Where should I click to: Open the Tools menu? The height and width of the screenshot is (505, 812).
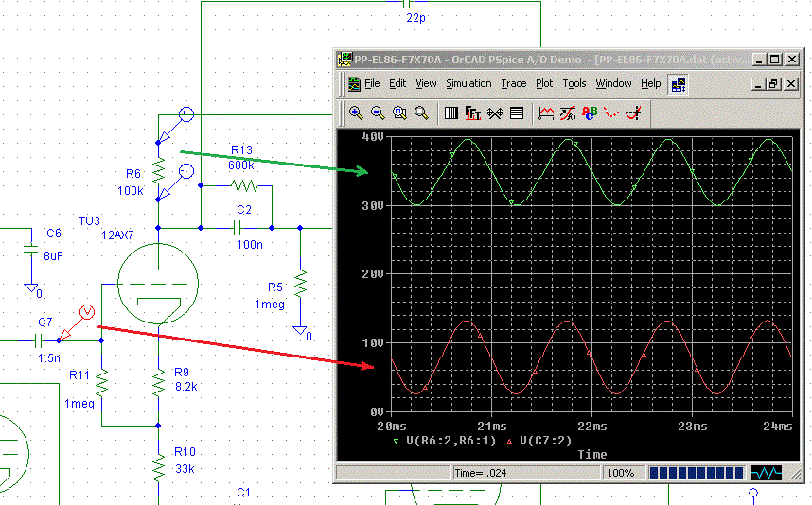pyautogui.click(x=574, y=84)
